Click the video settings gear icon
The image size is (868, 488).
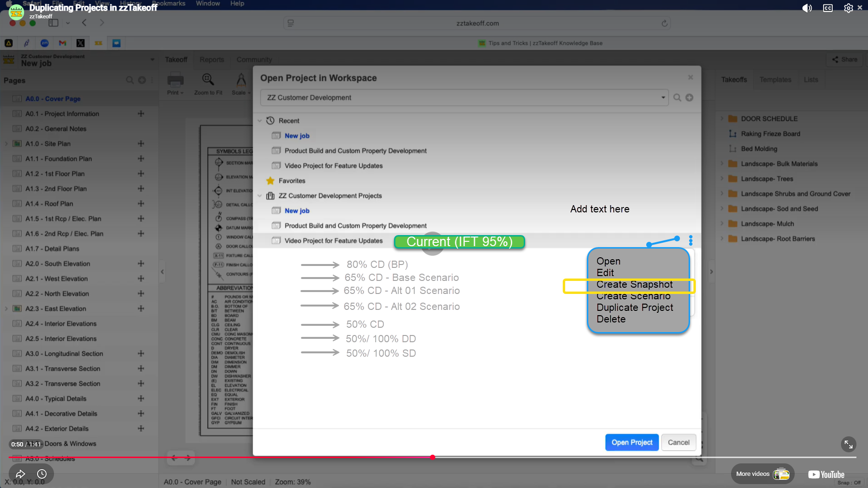(x=848, y=8)
